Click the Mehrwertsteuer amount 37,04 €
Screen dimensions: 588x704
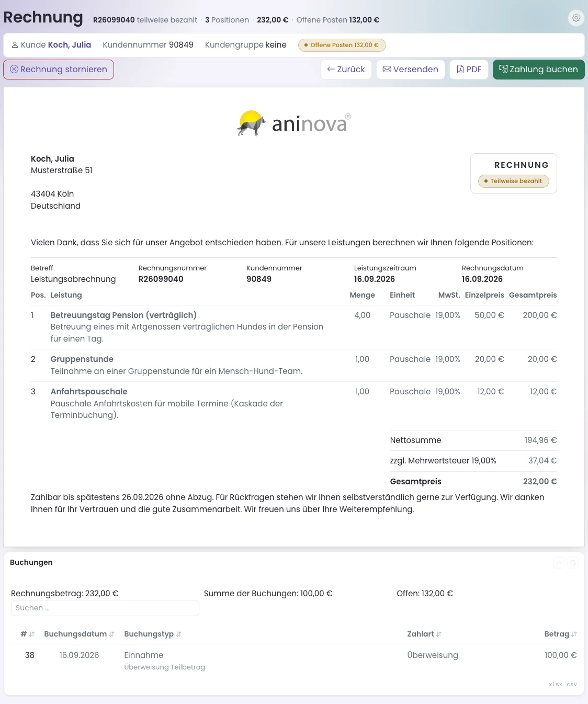pos(542,461)
